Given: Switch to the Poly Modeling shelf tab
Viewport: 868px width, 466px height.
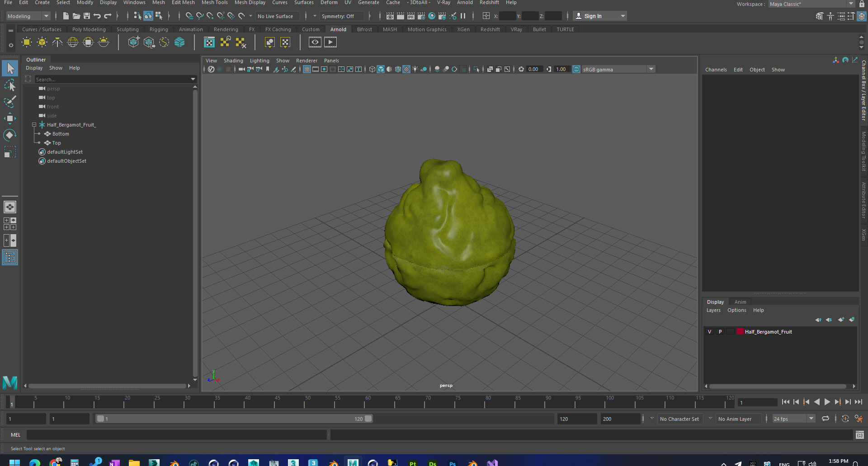Looking at the screenshot, I should coord(89,29).
